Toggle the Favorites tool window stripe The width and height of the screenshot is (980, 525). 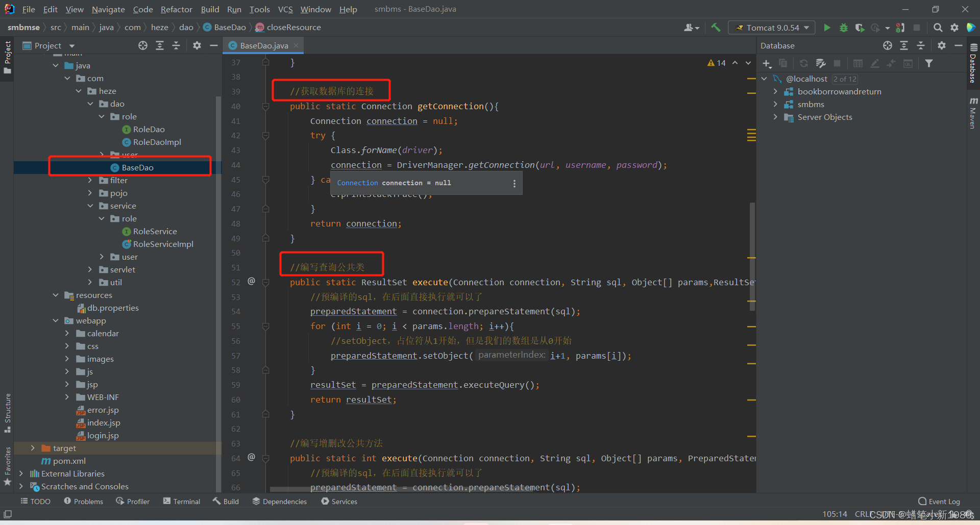click(7, 466)
